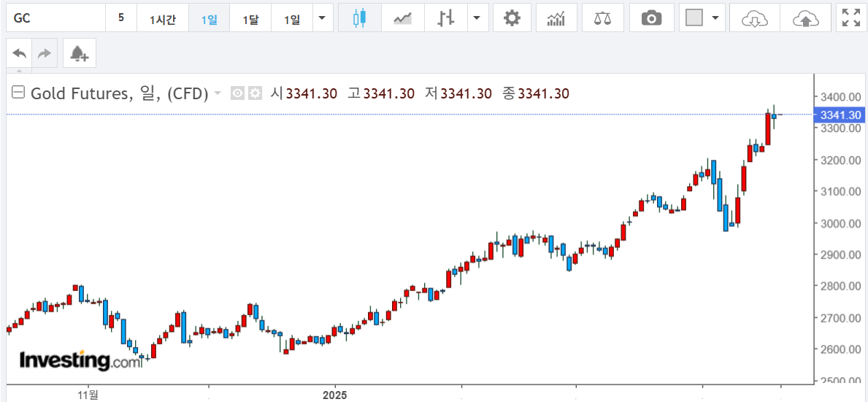
Task: Click the second 1일 interval button
Action: click(292, 19)
